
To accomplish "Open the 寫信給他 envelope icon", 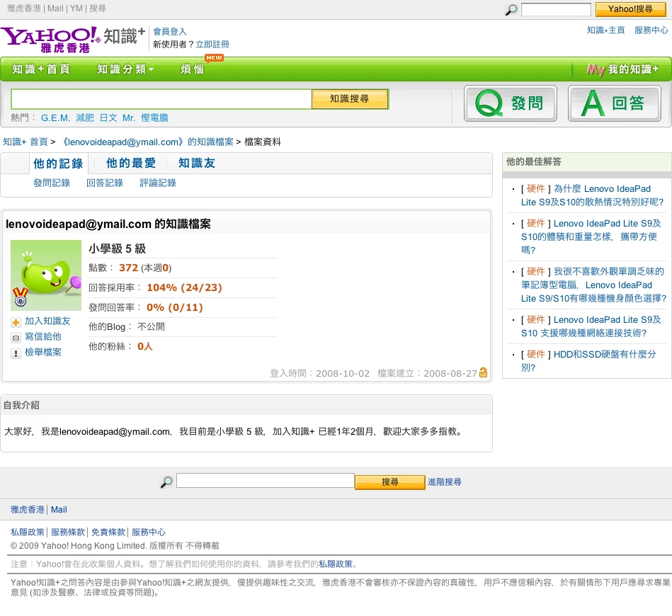I will click(16, 337).
